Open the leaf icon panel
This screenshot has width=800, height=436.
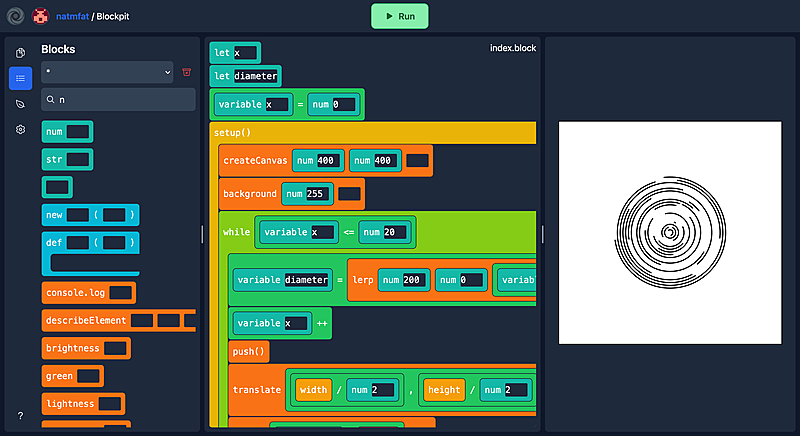pos(20,104)
